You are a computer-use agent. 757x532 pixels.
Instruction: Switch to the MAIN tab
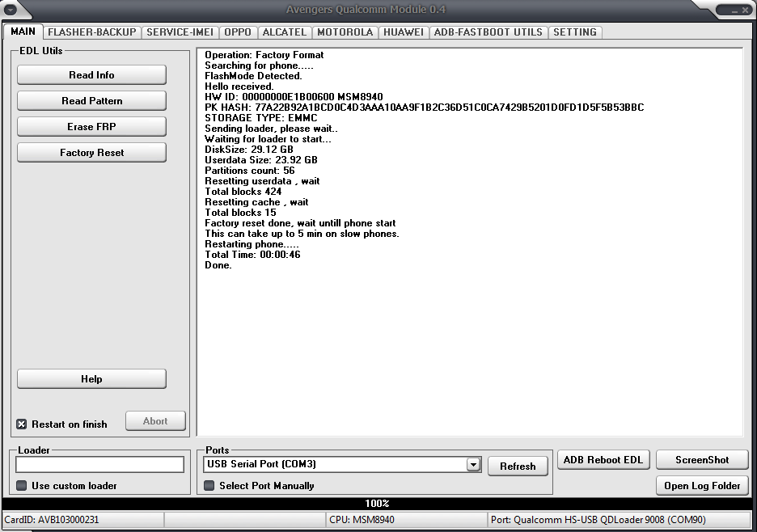(23, 32)
